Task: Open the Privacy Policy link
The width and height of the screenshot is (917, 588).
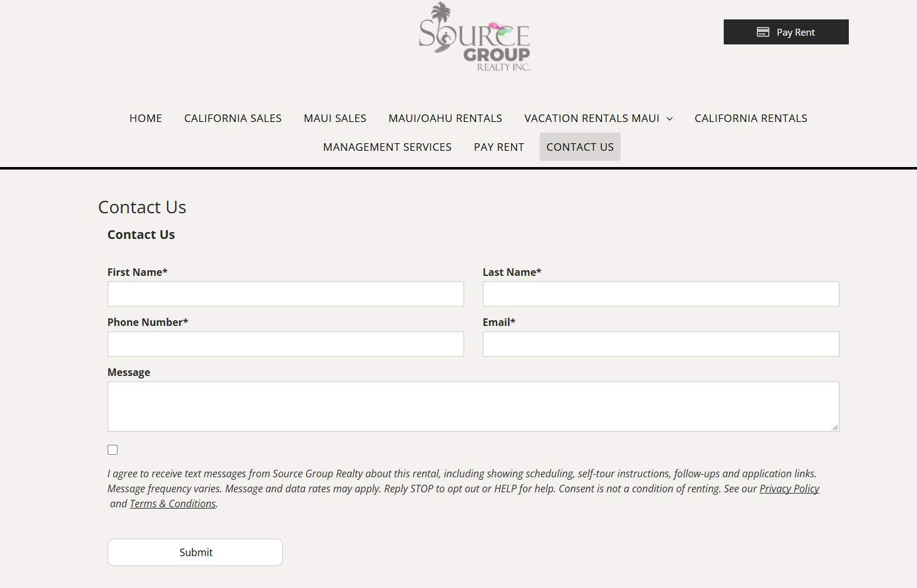Action: pyautogui.click(x=789, y=489)
